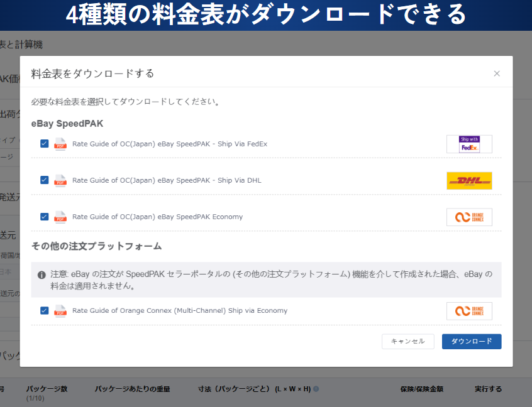
Task: Close the 料金表をダウンロードする dialog
Action: pyautogui.click(x=497, y=73)
